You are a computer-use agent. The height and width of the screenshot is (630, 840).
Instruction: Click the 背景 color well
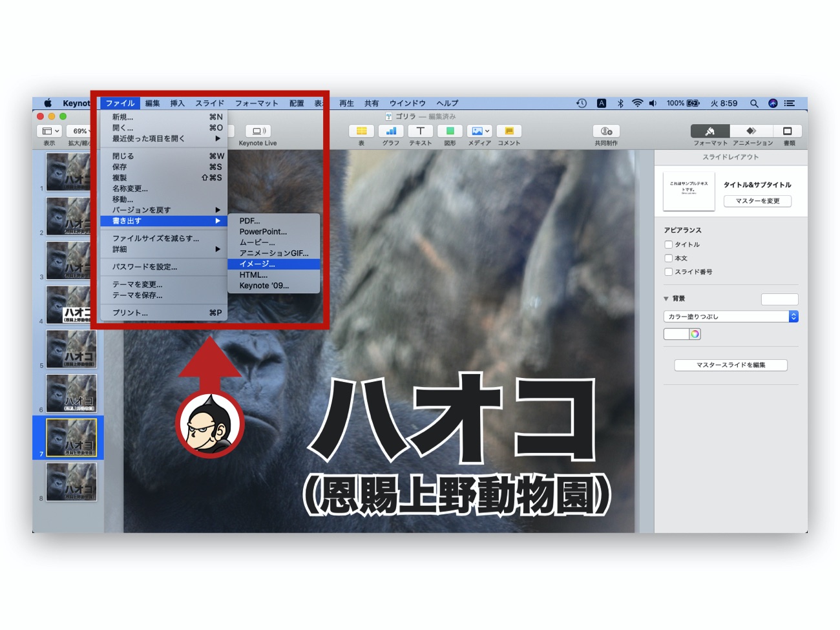click(779, 299)
